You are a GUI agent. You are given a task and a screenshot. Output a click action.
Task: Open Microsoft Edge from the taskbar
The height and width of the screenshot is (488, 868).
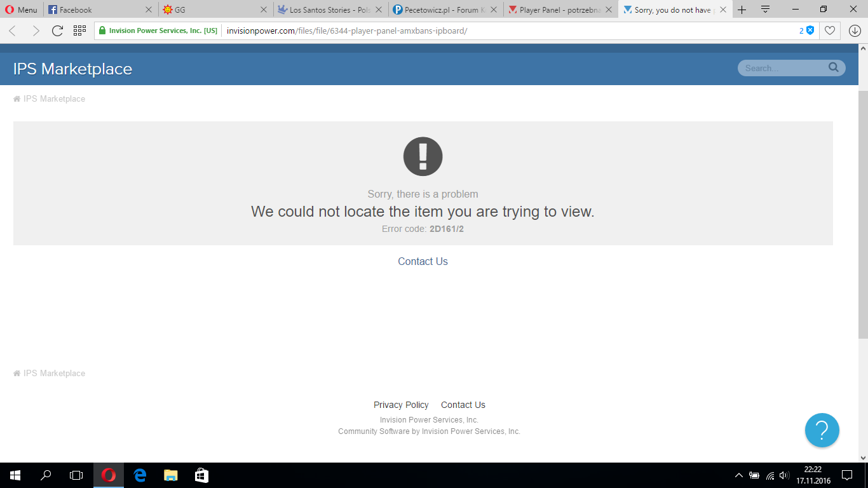tap(140, 475)
